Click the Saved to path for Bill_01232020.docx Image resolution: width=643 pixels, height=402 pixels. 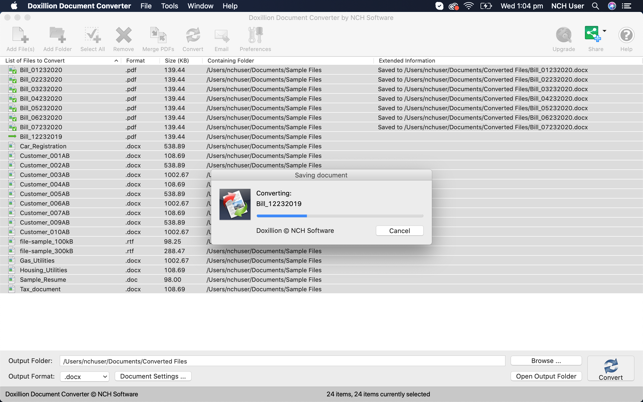pos(483,70)
